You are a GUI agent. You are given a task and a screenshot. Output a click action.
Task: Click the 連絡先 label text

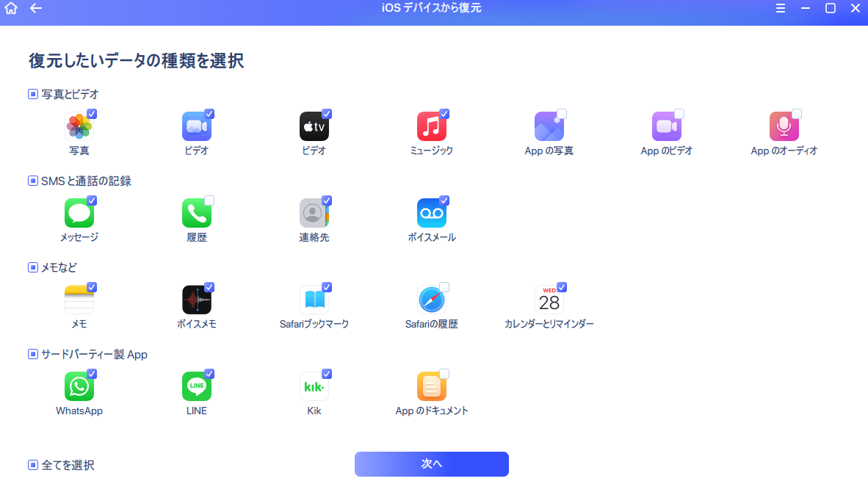pos(314,237)
